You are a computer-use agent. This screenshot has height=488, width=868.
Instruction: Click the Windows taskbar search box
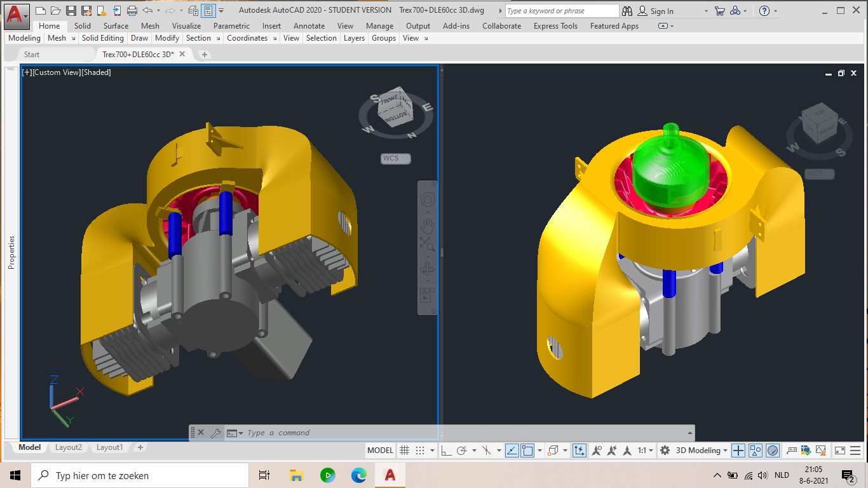[140, 475]
